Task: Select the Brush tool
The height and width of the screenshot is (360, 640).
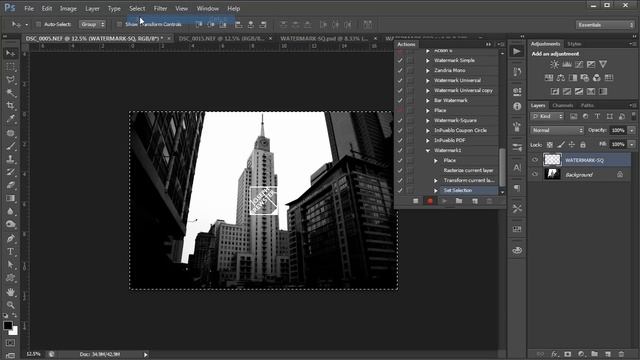Action: pyautogui.click(x=10, y=146)
